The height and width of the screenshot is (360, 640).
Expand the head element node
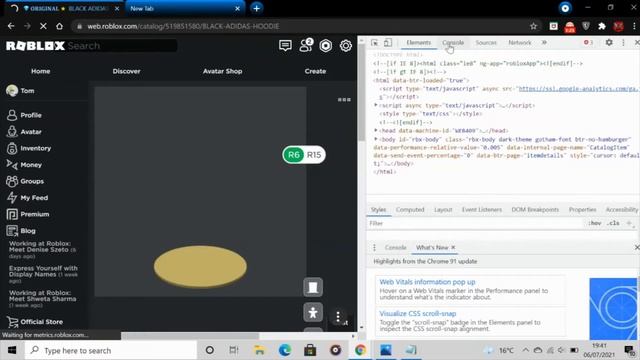(x=376, y=131)
